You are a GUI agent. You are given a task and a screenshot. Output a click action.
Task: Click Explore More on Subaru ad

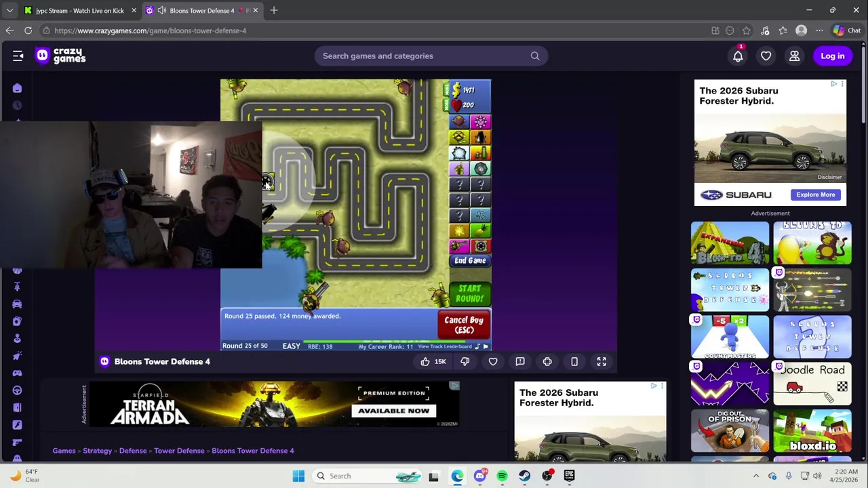click(x=816, y=195)
